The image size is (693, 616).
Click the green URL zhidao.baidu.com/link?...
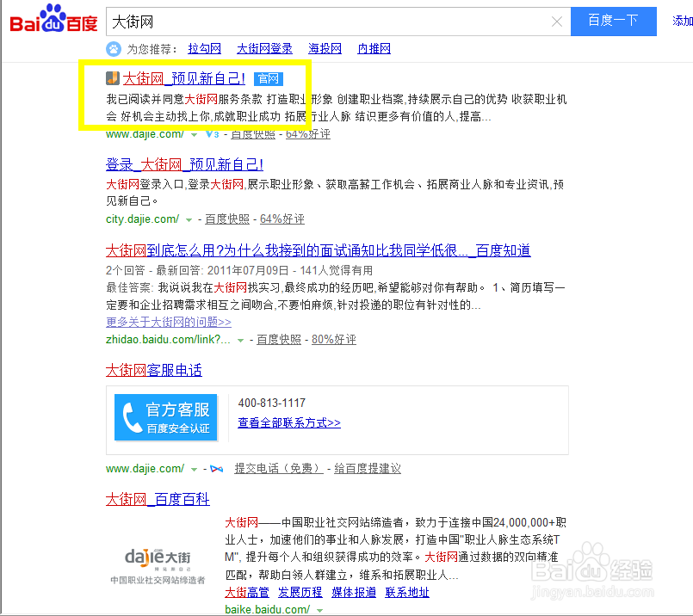(x=168, y=340)
